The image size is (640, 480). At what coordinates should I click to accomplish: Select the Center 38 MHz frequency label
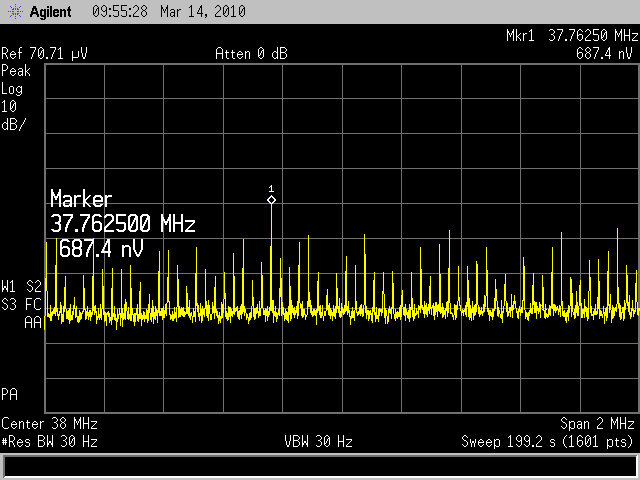tap(47, 423)
